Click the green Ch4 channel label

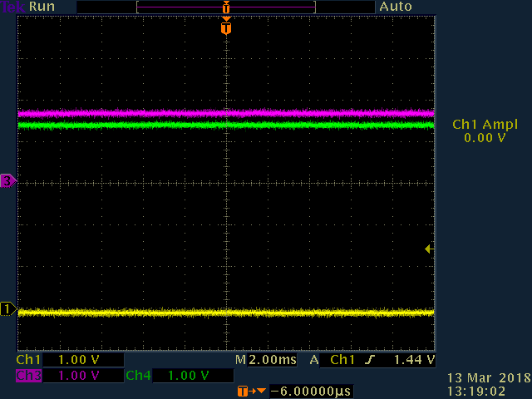pyautogui.click(x=138, y=376)
